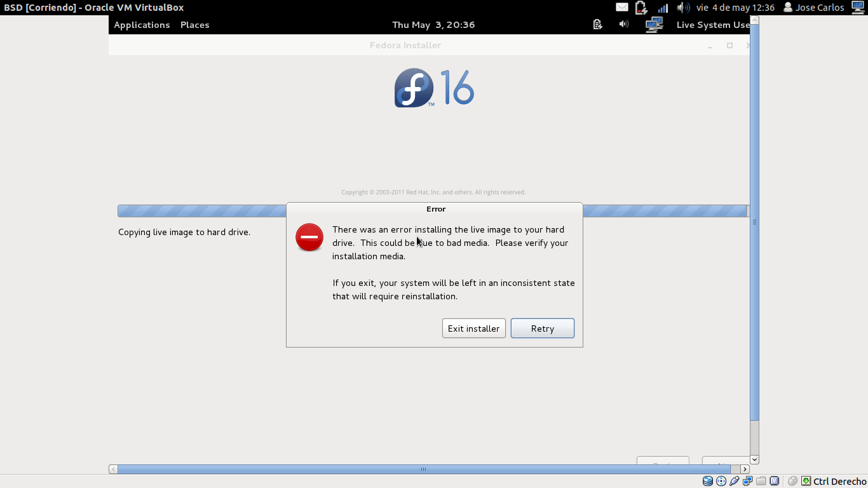Viewport: 868px width, 488px height.
Task: Click the host battery charging indicator
Action: click(x=641, y=8)
